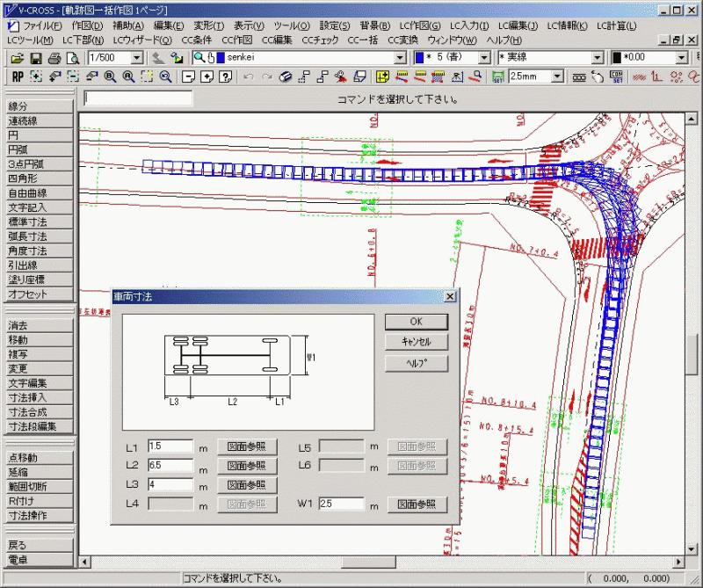Open the 1/500 scale dropdown
This screenshot has width=703, height=588.
coord(136,57)
